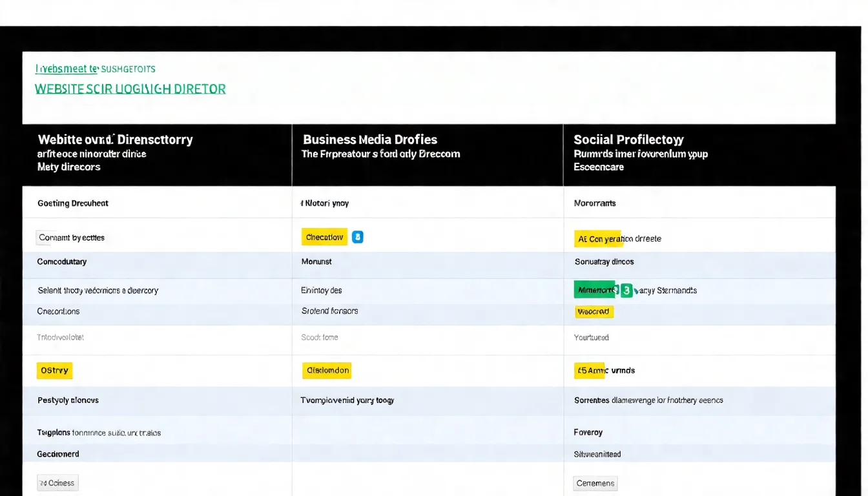This screenshot has width=868, height=496.
Task: Open the green SUSHGETOITS breadcrumb link
Action: (x=129, y=68)
